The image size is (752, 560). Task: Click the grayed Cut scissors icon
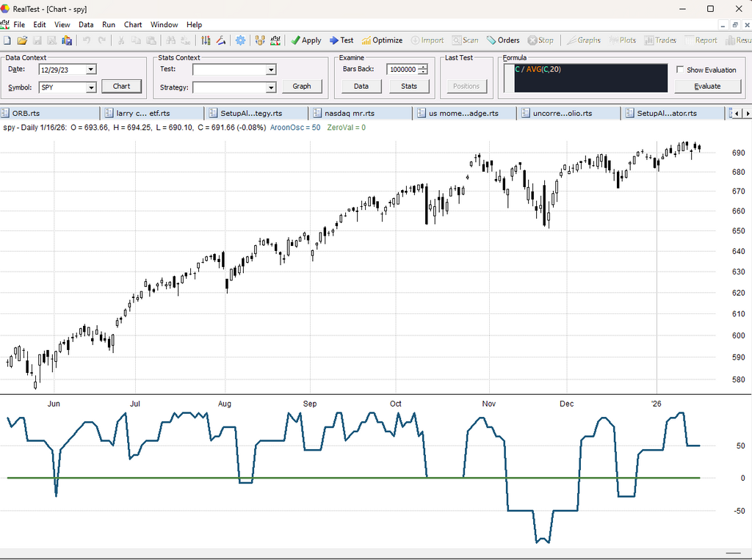pyautogui.click(x=121, y=41)
